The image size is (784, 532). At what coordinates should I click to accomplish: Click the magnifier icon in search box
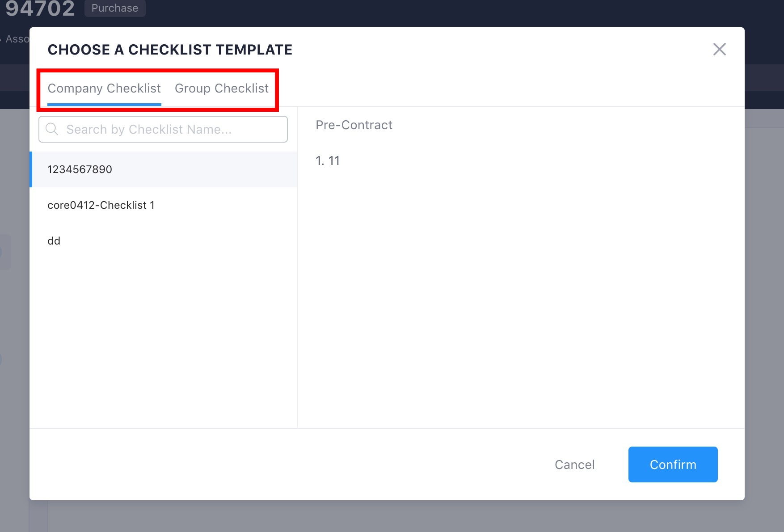tap(52, 129)
